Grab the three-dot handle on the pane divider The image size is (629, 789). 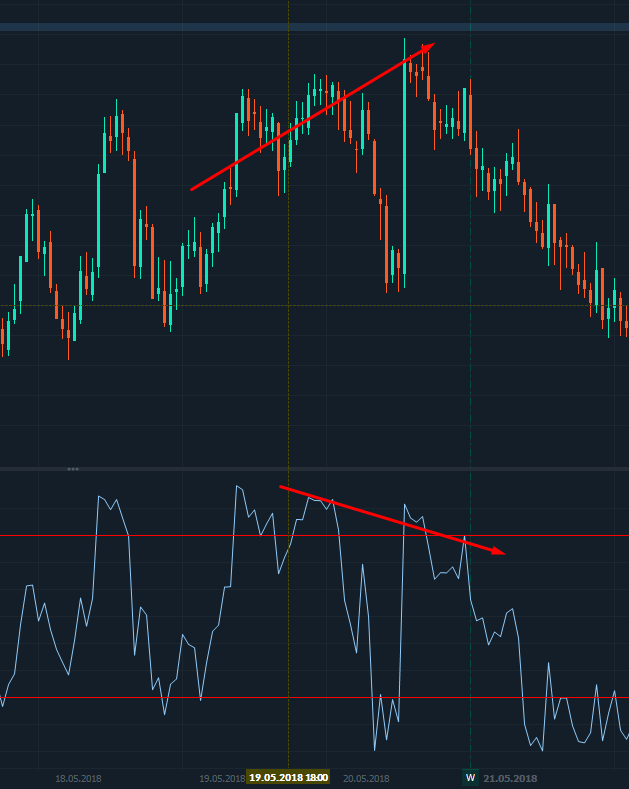(x=73, y=469)
